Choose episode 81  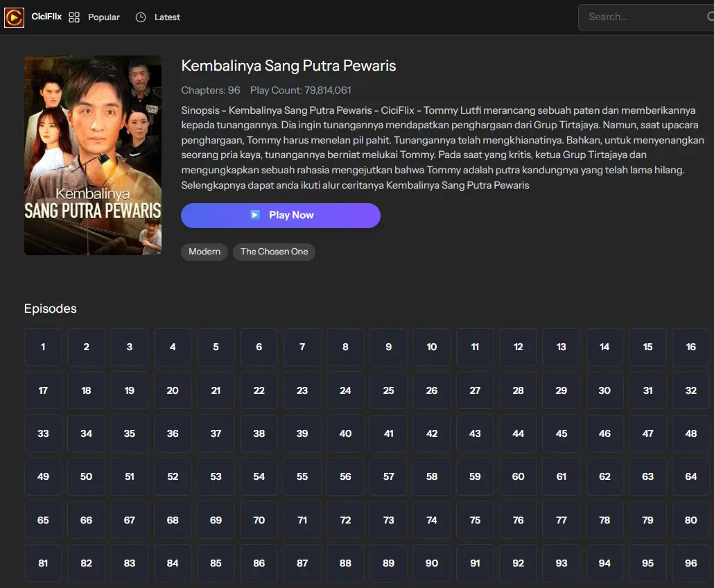coord(43,563)
